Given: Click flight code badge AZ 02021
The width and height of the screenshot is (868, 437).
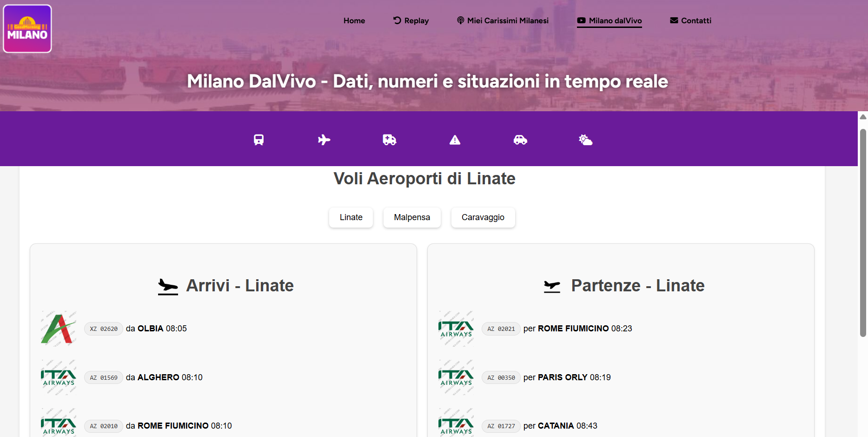Looking at the screenshot, I should [x=501, y=329].
